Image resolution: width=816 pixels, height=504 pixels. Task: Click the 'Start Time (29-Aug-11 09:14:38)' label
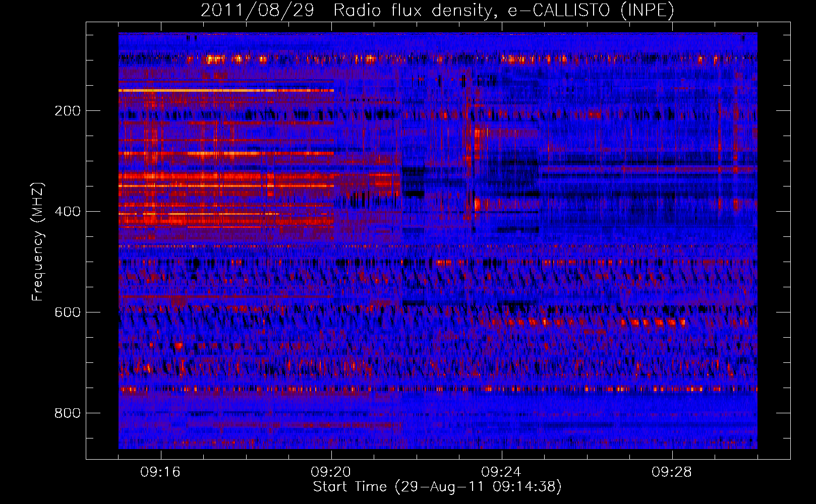(437, 487)
